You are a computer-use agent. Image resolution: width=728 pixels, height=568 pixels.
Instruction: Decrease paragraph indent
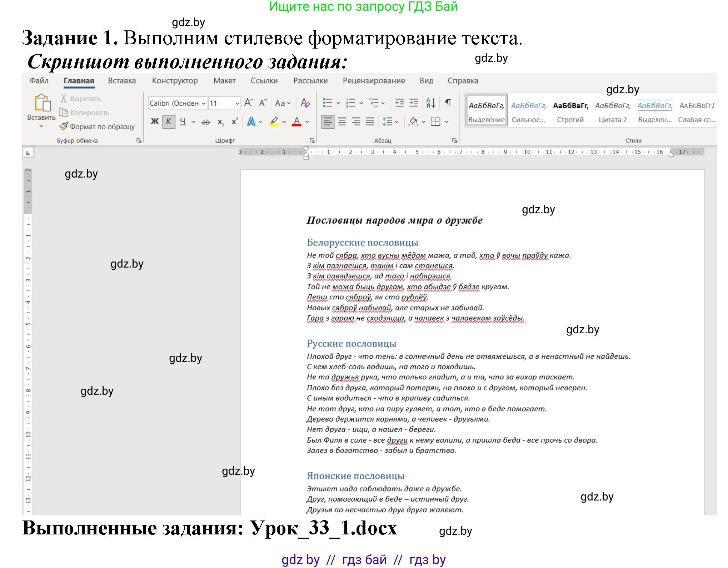pyautogui.click(x=399, y=103)
